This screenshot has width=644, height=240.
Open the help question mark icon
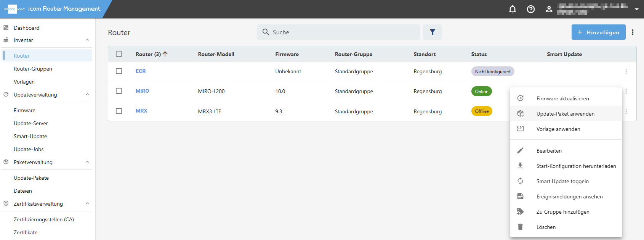(531, 9)
